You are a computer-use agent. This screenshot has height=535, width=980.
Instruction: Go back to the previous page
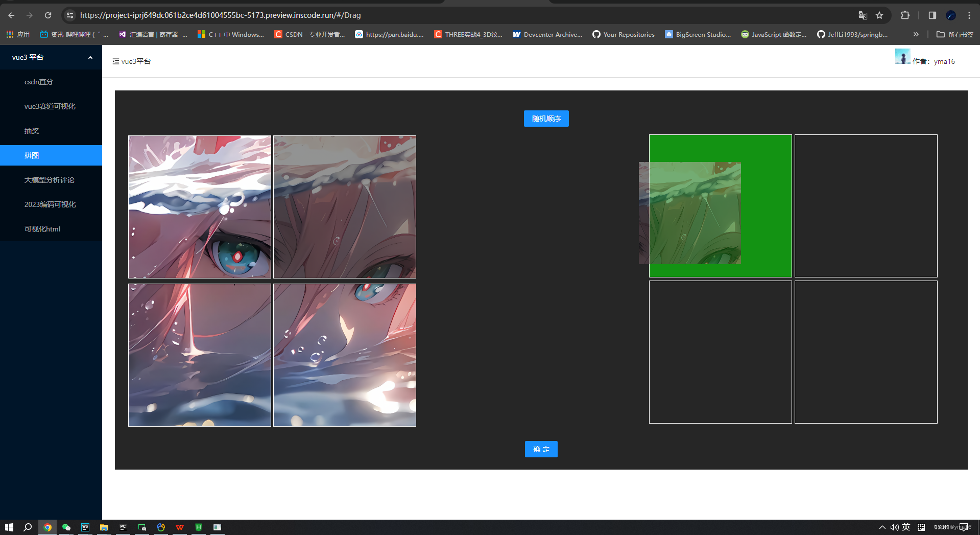click(x=11, y=15)
